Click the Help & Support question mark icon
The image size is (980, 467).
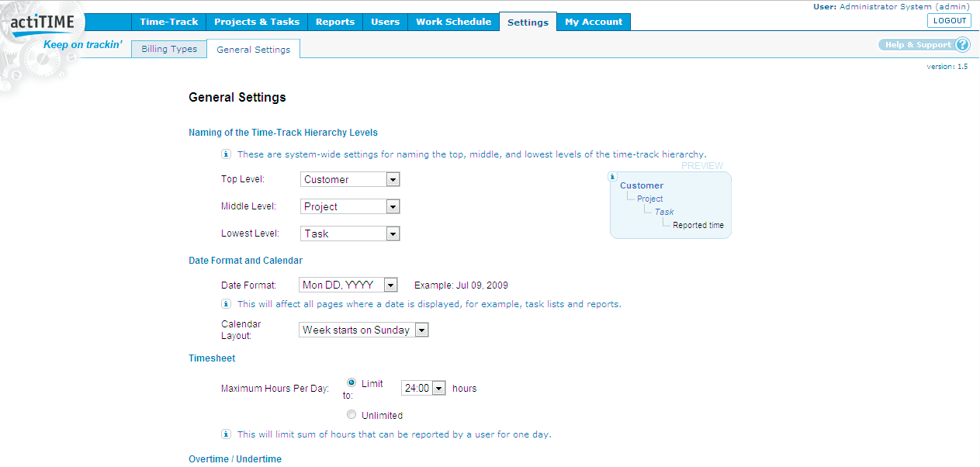point(962,45)
